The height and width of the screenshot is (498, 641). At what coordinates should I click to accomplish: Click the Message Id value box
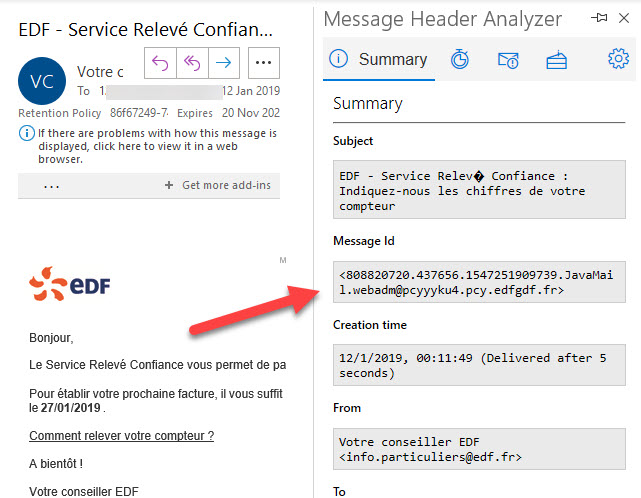[479, 282]
